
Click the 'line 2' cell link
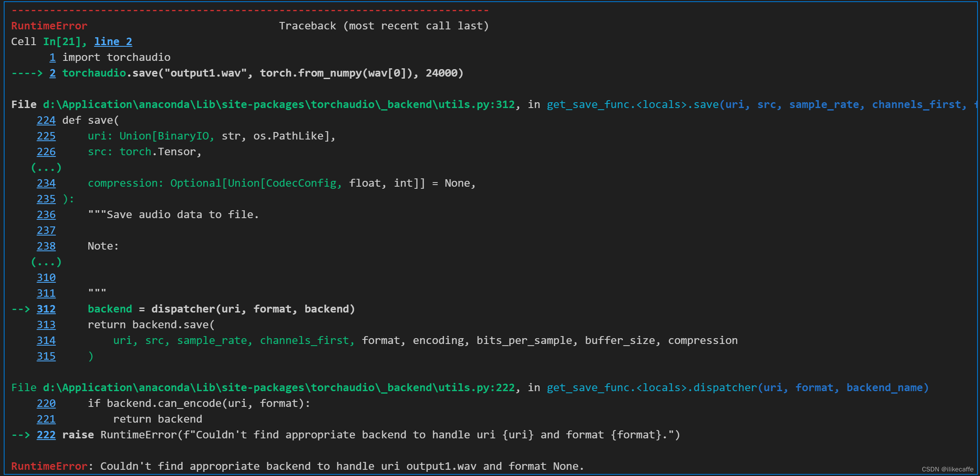(113, 42)
